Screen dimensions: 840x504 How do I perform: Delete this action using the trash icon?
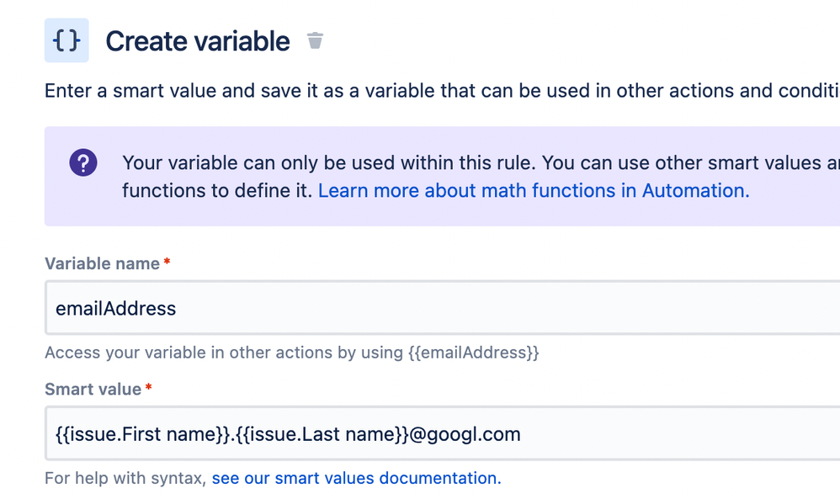tap(315, 40)
